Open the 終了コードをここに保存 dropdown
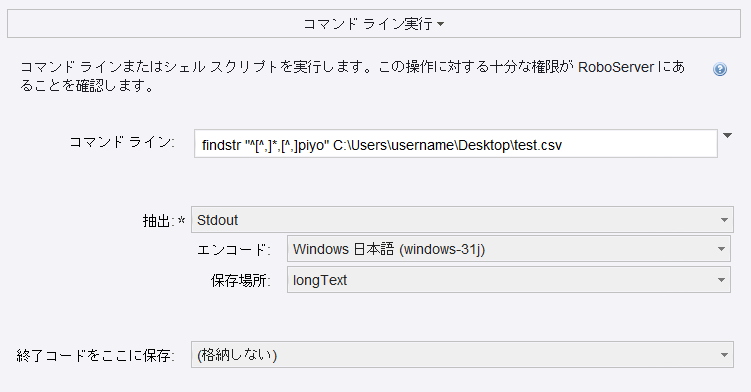Image resolution: width=751 pixels, height=392 pixels. tap(462, 355)
